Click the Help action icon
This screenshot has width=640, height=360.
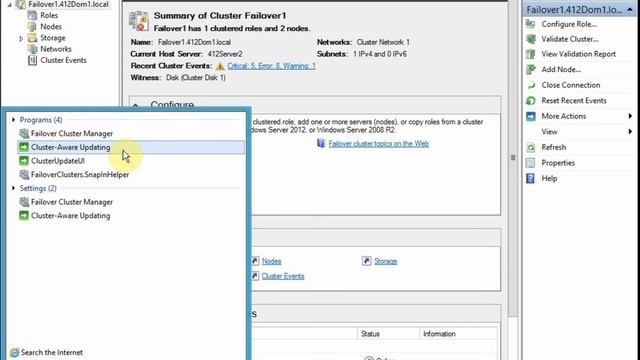point(531,178)
